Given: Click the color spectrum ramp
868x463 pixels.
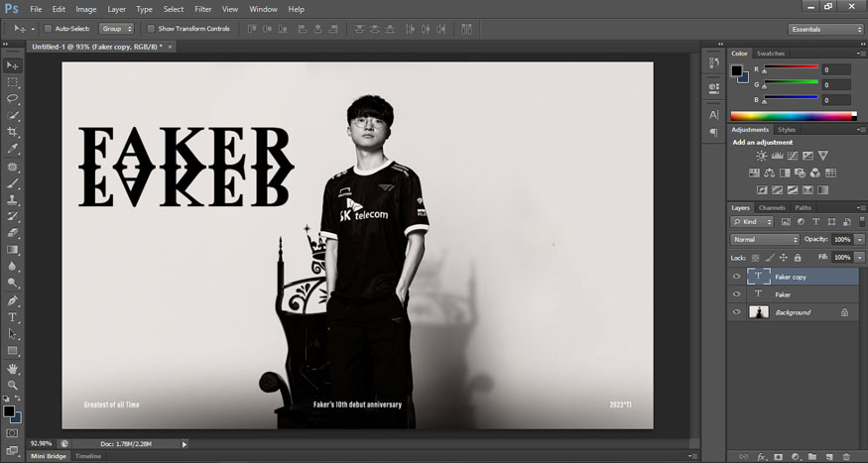Looking at the screenshot, I should 794,116.
